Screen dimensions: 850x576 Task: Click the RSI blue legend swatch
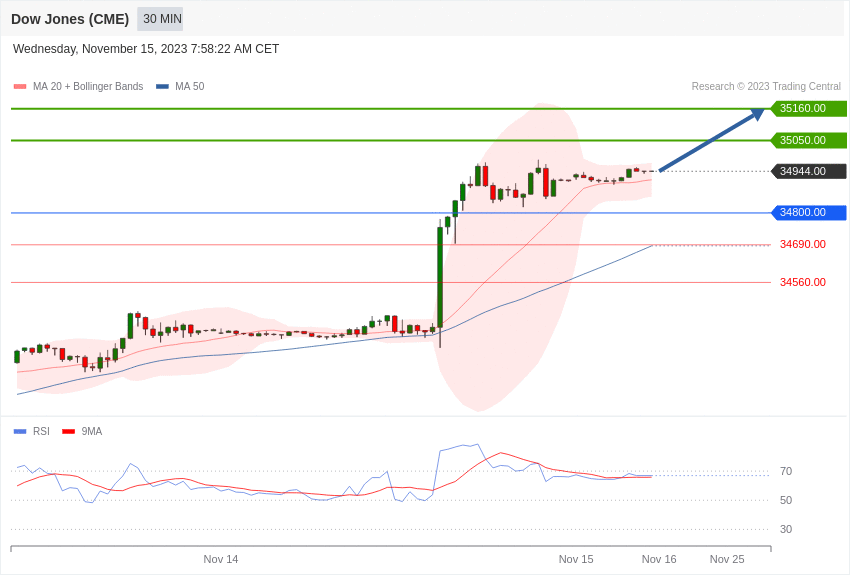tap(20, 431)
